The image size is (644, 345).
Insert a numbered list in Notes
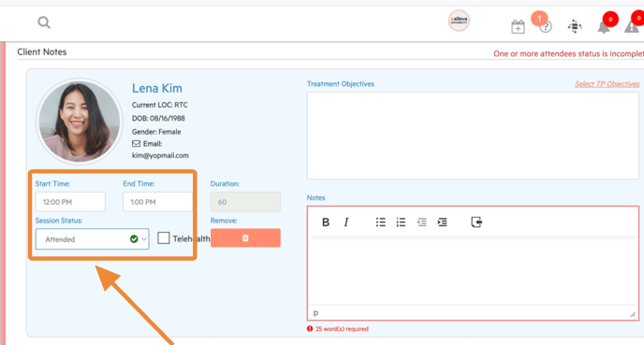pyautogui.click(x=401, y=222)
